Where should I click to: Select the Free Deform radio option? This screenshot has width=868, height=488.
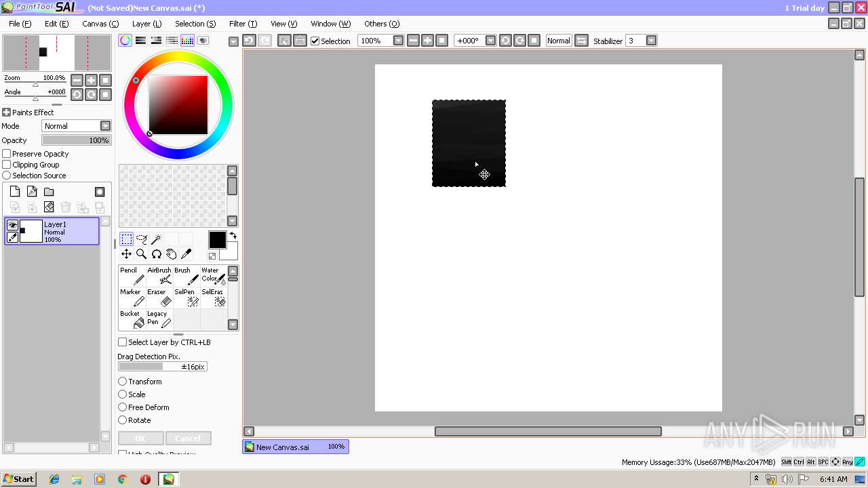[x=123, y=407]
